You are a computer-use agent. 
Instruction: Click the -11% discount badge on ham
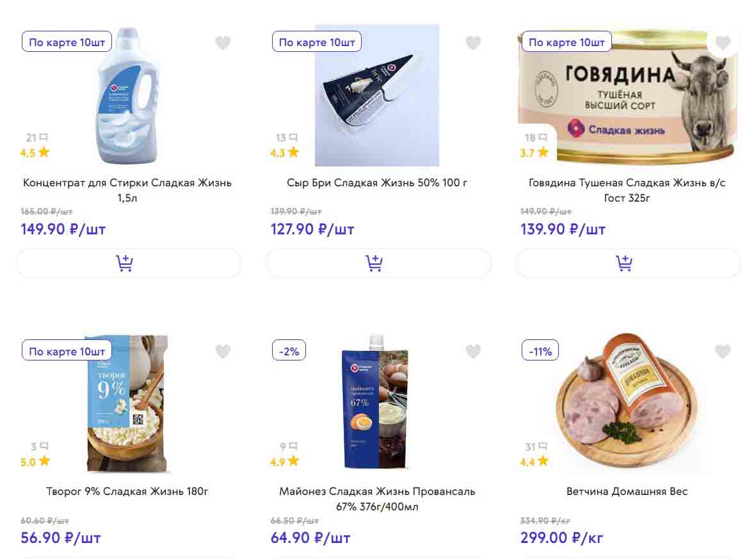click(540, 351)
